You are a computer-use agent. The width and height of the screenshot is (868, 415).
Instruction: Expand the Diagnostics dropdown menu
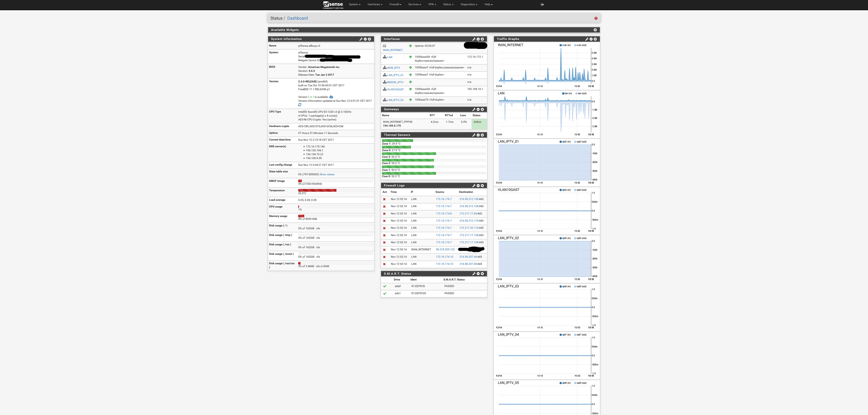[469, 4]
